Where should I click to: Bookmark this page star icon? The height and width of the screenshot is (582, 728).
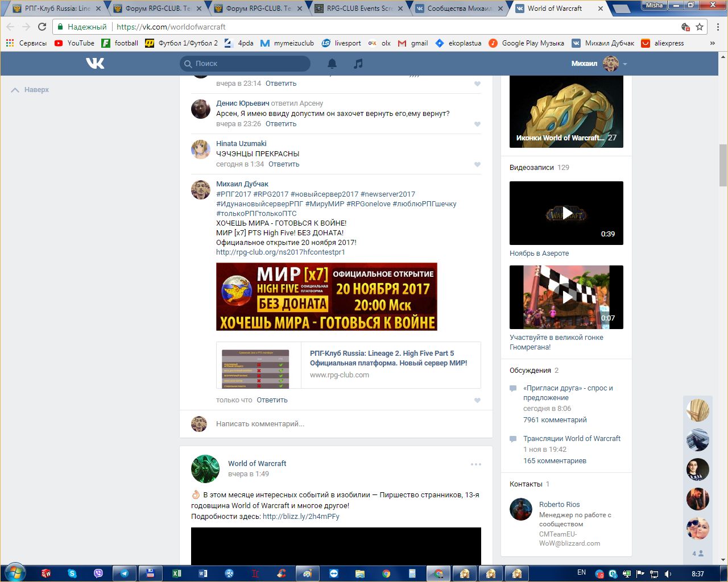click(x=700, y=27)
